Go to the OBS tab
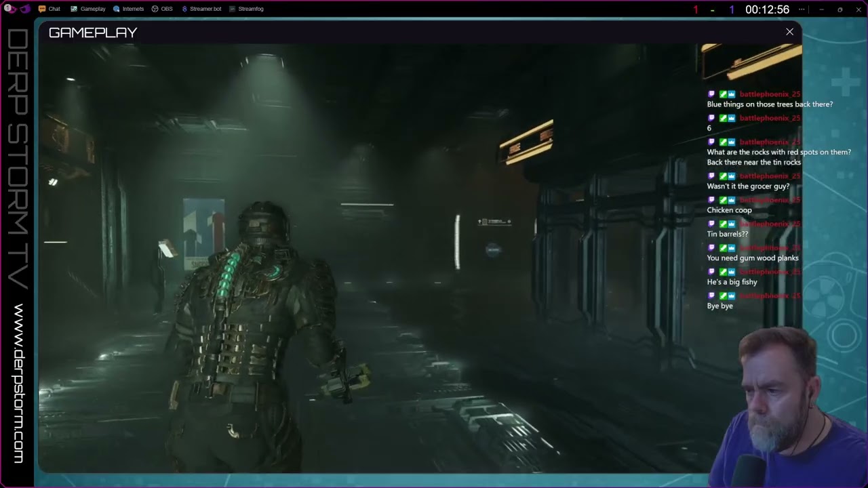Screen dimensions: 868x488 [x=162, y=9]
